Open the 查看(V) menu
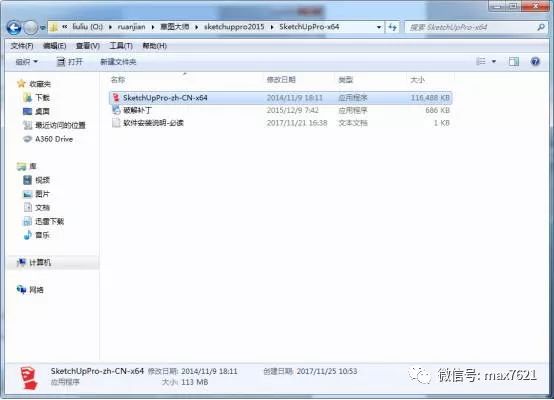This screenshot has width=554, height=400. pyautogui.click(x=88, y=46)
